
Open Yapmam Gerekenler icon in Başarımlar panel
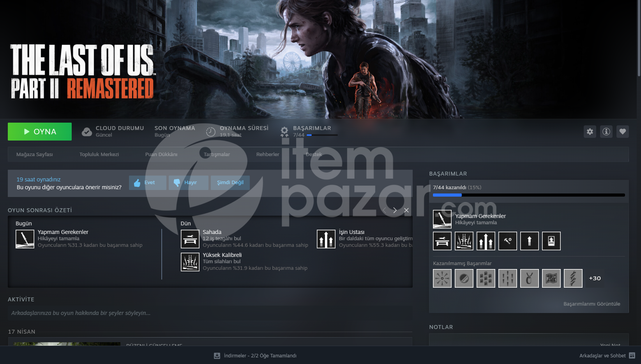tap(442, 219)
